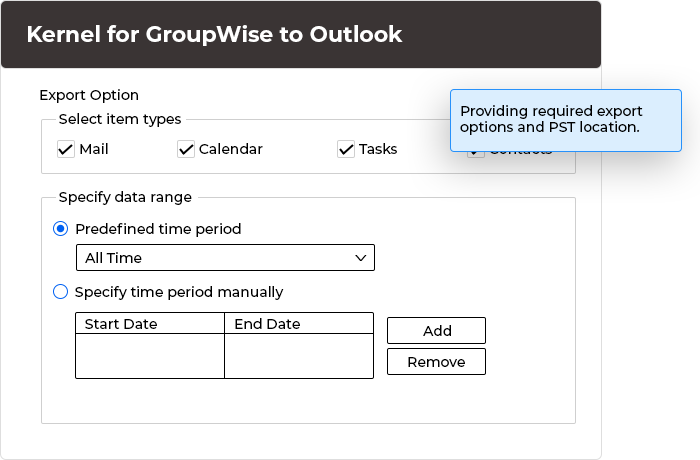This screenshot has height=460, width=700.
Task: Click the Select item types label
Action: click(x=120, y=119)
